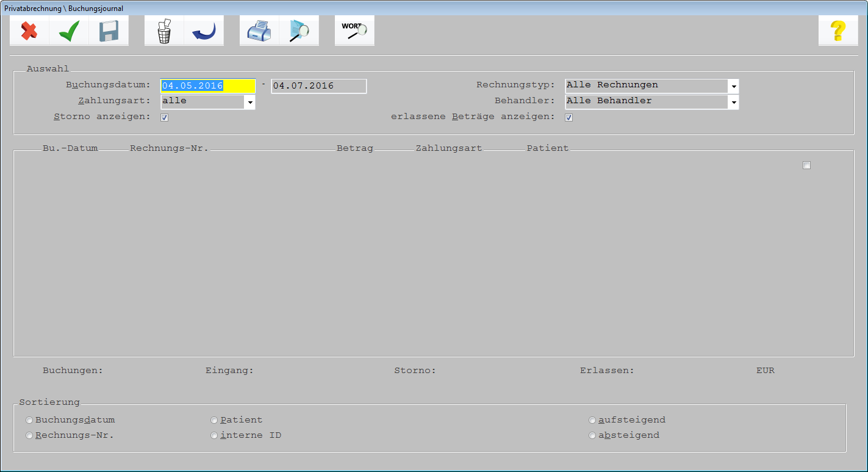Click the end date field 04.07.2016
The height and width of the screenshot is (472, 868).
[319, 86]
